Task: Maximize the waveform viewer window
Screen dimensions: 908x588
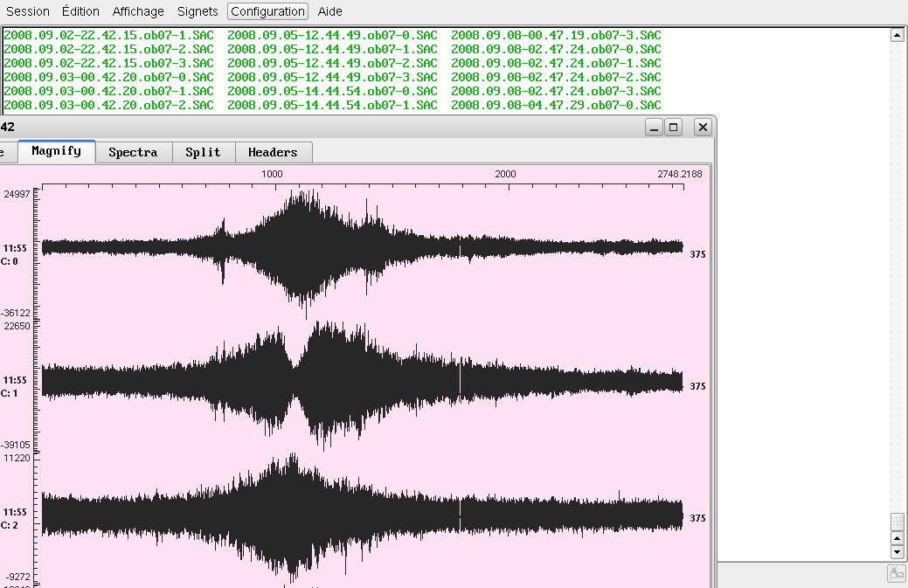Action: click(674, 128)
